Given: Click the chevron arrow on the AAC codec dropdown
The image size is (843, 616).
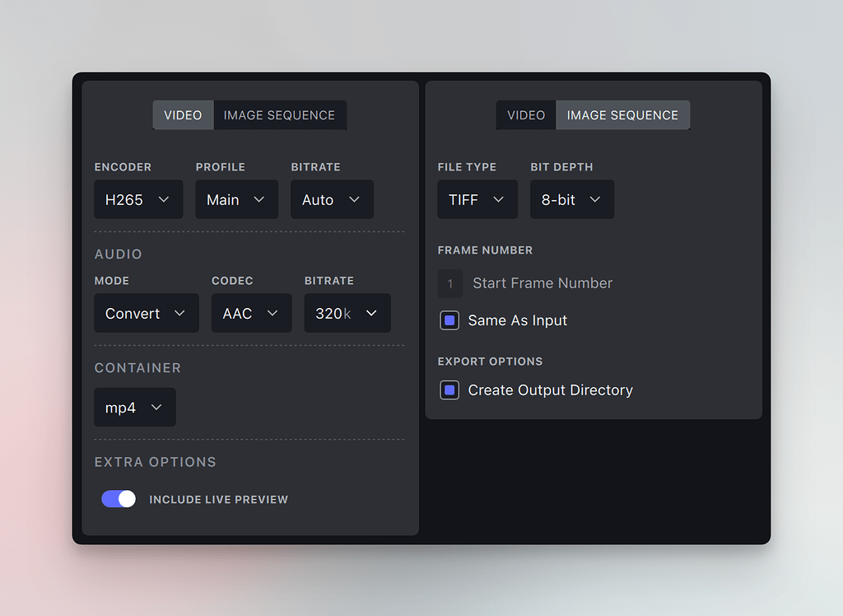Looking at the screenshot, I should click(272, 314).
